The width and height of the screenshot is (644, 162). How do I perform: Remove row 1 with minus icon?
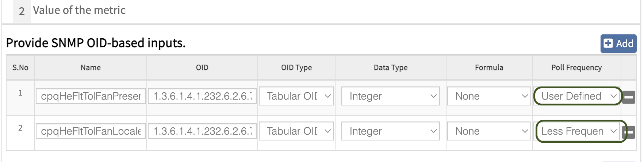coord(629,97)
